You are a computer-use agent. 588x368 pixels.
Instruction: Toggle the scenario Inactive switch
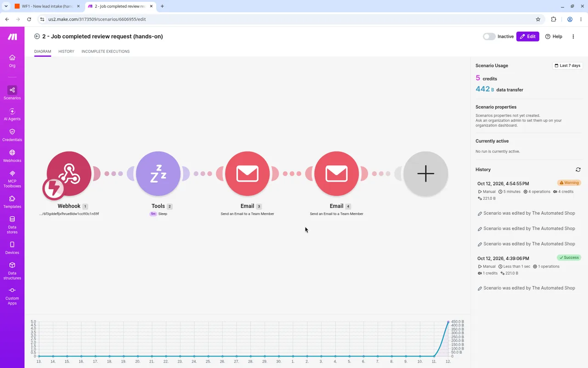point(489,36)
